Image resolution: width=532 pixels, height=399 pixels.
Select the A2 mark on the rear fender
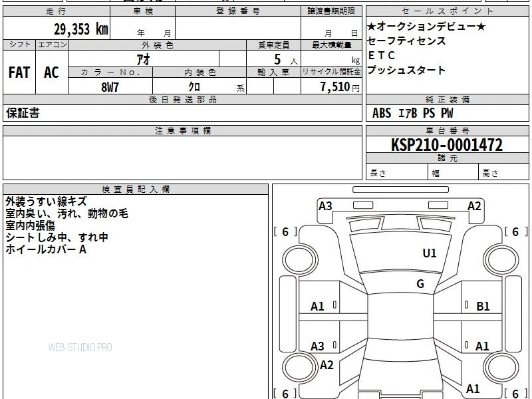click(327, 365)
